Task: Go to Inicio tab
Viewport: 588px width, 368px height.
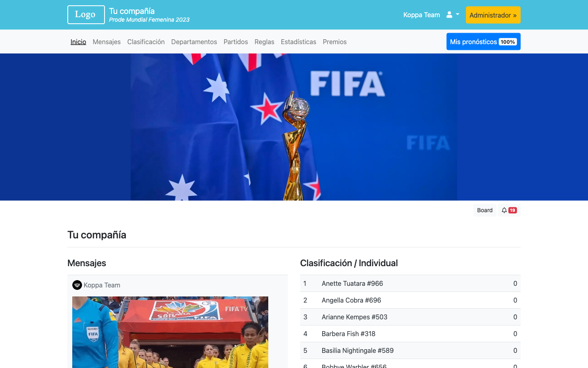Action: pyautogui.click(x=78, y=42)
